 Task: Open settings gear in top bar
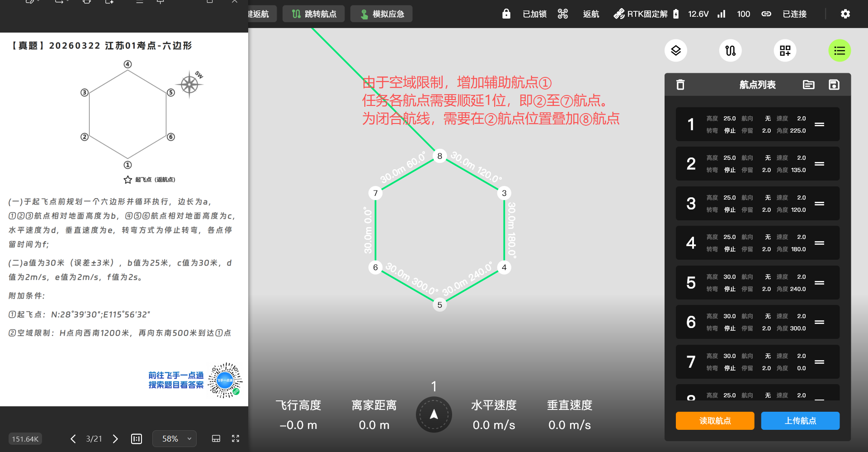click(845, 14)
